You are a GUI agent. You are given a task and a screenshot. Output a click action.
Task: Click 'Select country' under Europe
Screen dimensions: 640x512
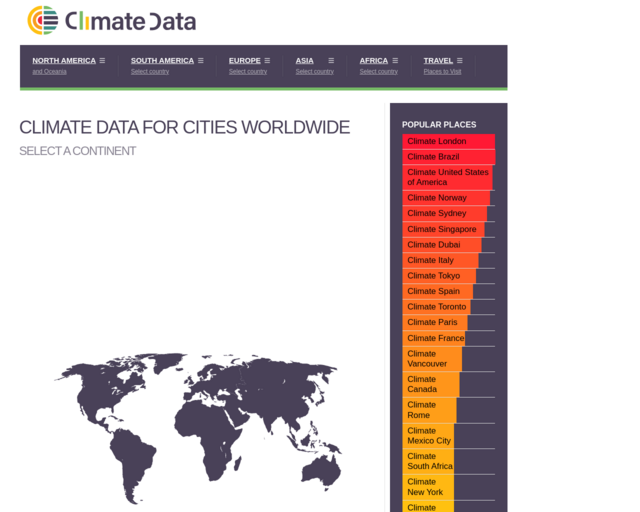coord(248,71)
